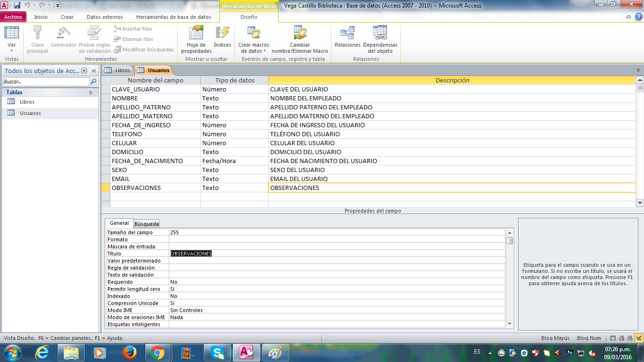The width and height of the screenshot is (644, 362).
Task: Switch to the Libros table tab
Action: point(118,70)
